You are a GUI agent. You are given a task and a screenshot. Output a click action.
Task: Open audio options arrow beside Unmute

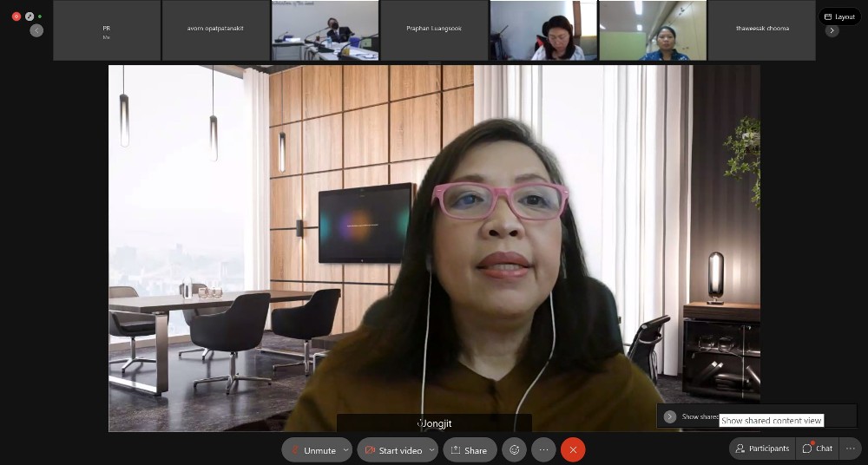346,450
